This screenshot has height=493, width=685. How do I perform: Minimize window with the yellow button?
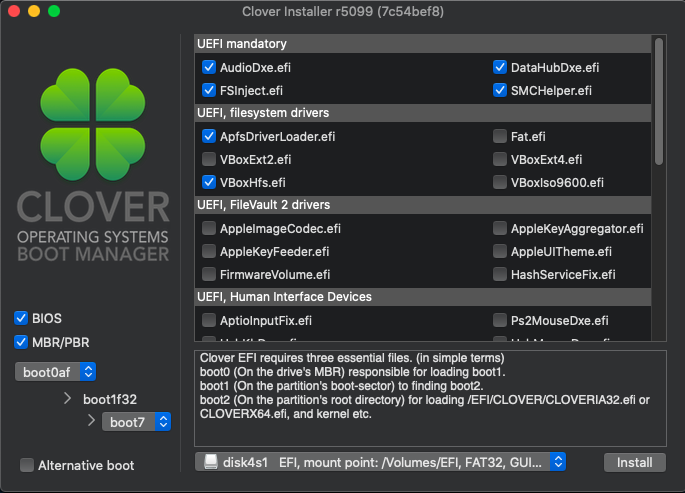coord(34,11)
